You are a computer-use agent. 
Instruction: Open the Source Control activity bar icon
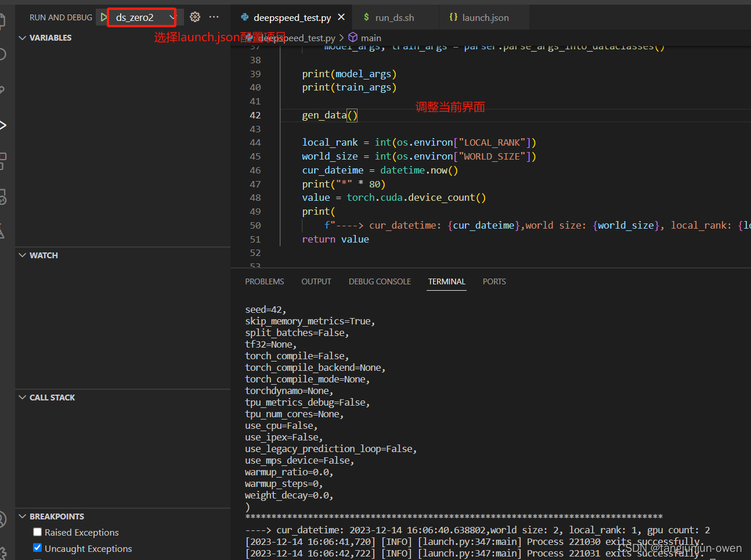[x=3, y=90]
